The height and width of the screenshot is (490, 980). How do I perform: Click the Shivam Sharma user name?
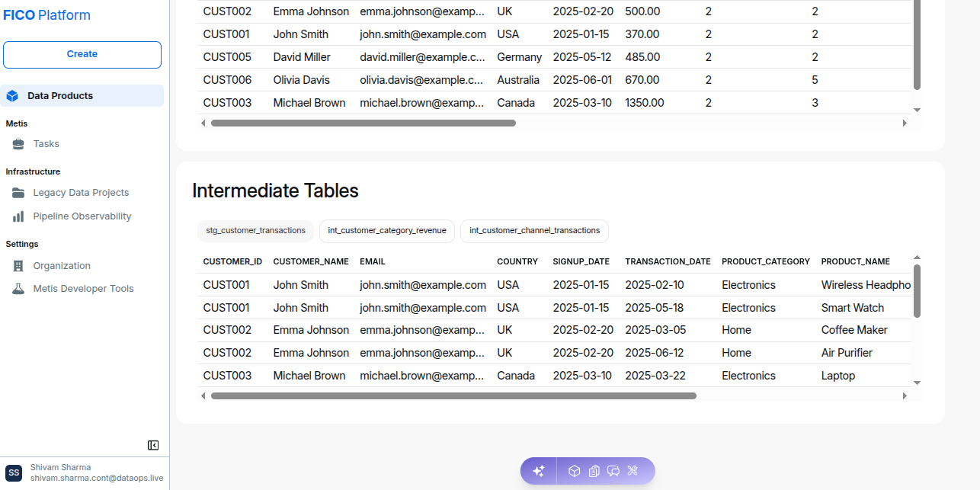[60, 467]
